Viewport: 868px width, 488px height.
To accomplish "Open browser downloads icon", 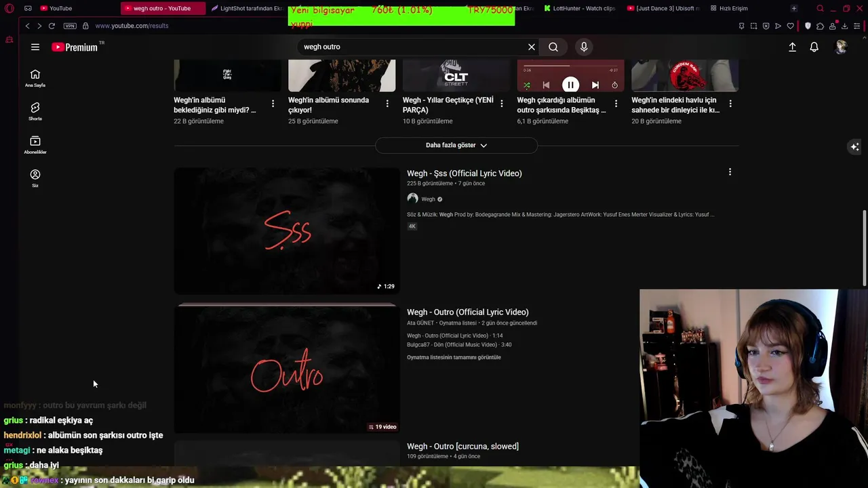I will tap(844, 26).
